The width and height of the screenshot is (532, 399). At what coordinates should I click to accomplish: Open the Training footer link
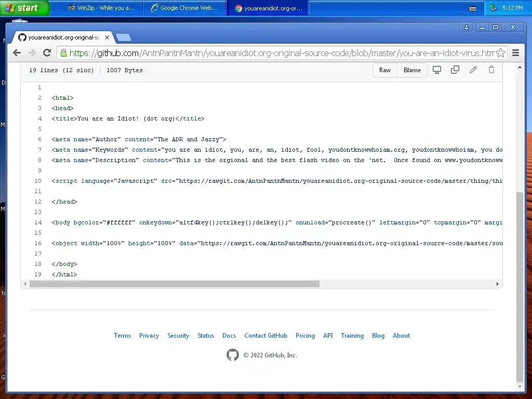pyautogui.click(x=352, y=336)
